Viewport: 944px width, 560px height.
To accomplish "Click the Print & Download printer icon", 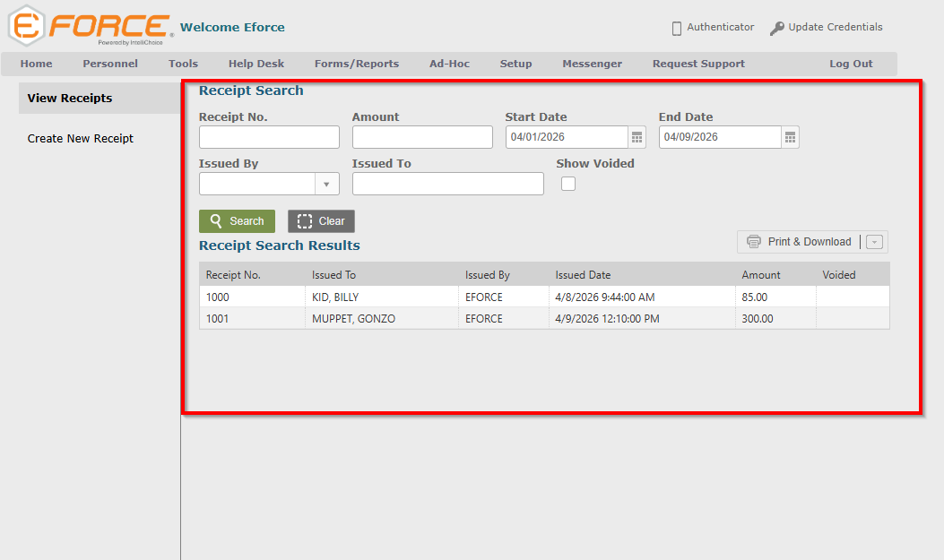I will pos(754,242).
